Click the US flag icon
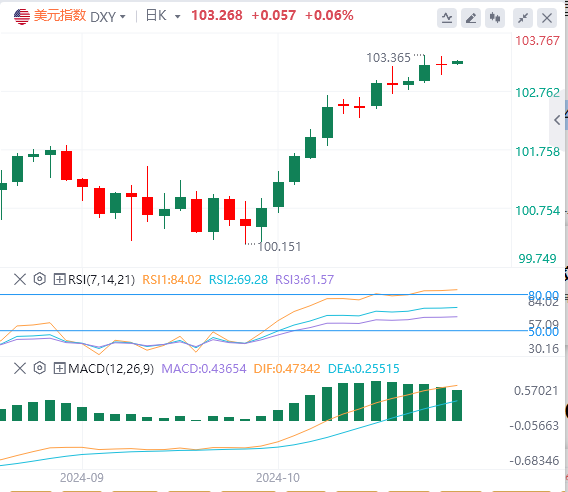568x492 pixels. click(22, 16)
